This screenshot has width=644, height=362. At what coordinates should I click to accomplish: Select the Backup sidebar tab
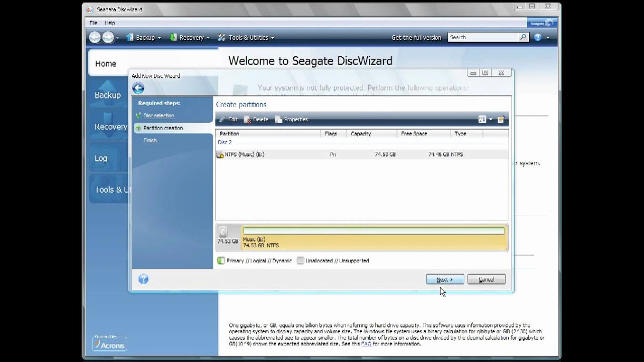[108, 95]
